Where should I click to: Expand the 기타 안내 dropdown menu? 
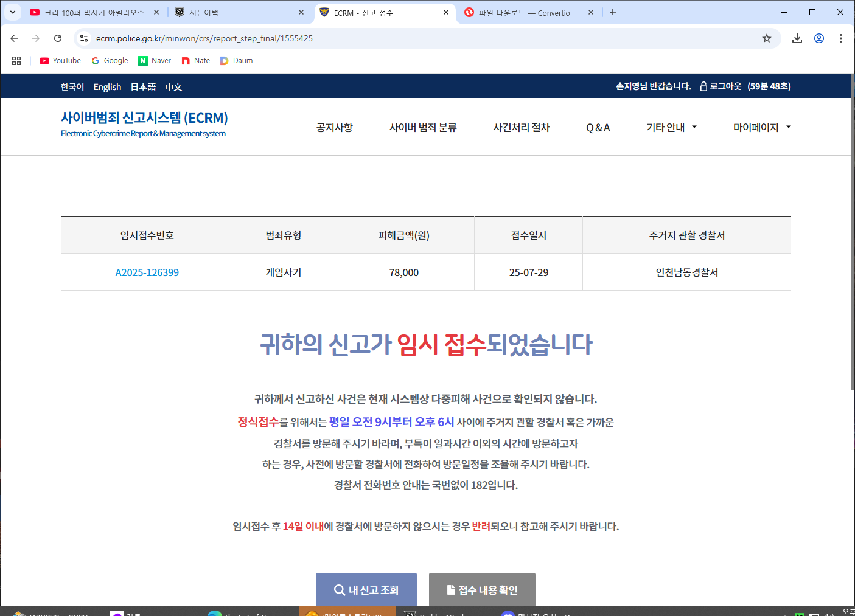click(671, 127)
